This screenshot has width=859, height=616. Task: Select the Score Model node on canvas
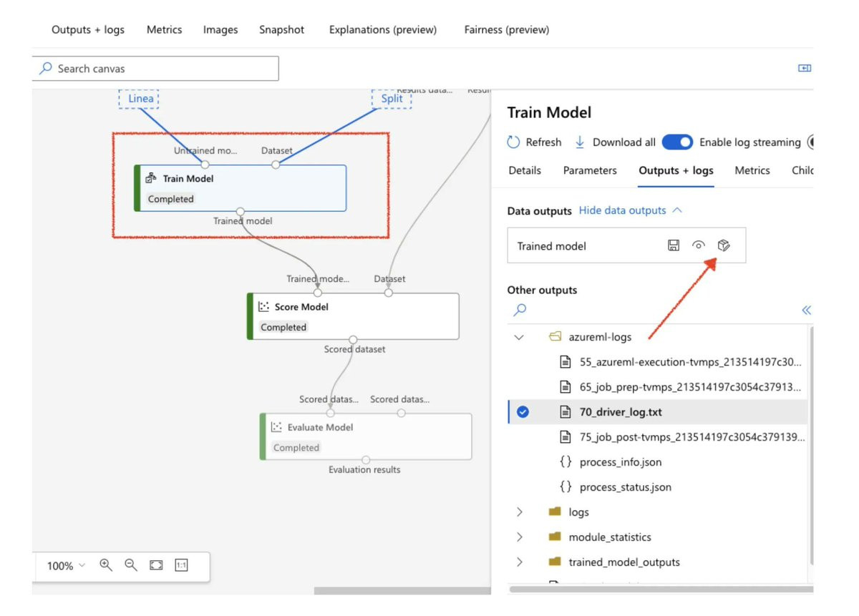[353, 316]
